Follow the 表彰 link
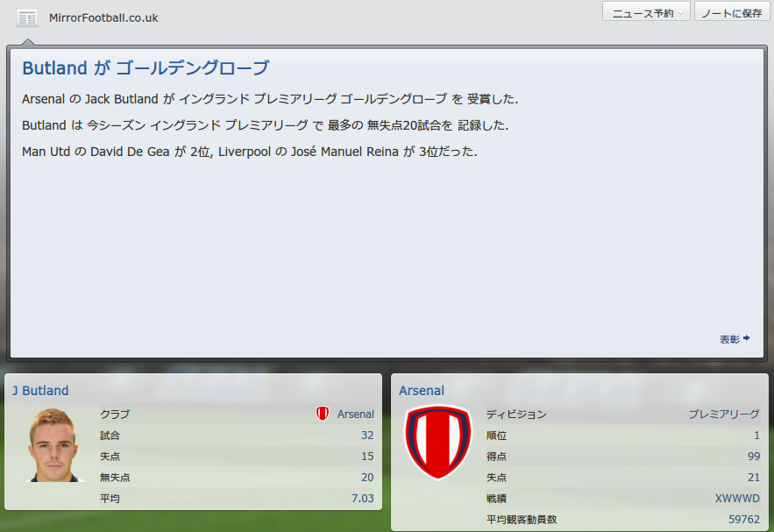Image resolution: width=774 pixels, height=532 pixels. (x=729, y=339)
